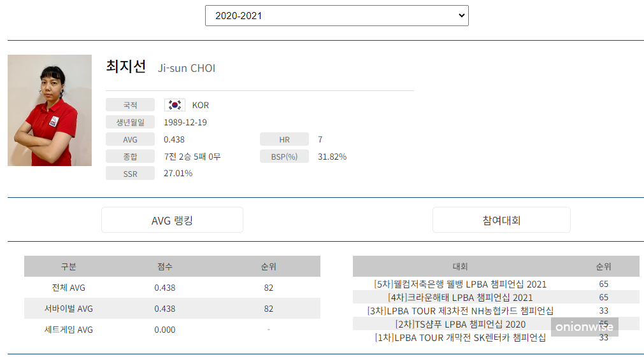Viewport: 644px width, 362px height.
Task: Open [1차]LPBA TOUR 개막전 SK렌터카 챔피언십
Action: pyautogui.click(x=460, y=338)
